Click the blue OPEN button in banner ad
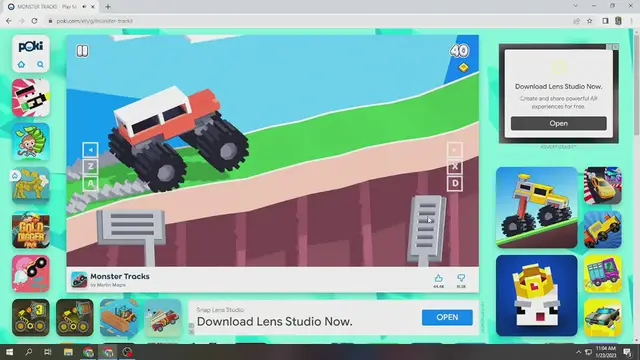Viewport: 640px width, 360px height. click(447, 317)
